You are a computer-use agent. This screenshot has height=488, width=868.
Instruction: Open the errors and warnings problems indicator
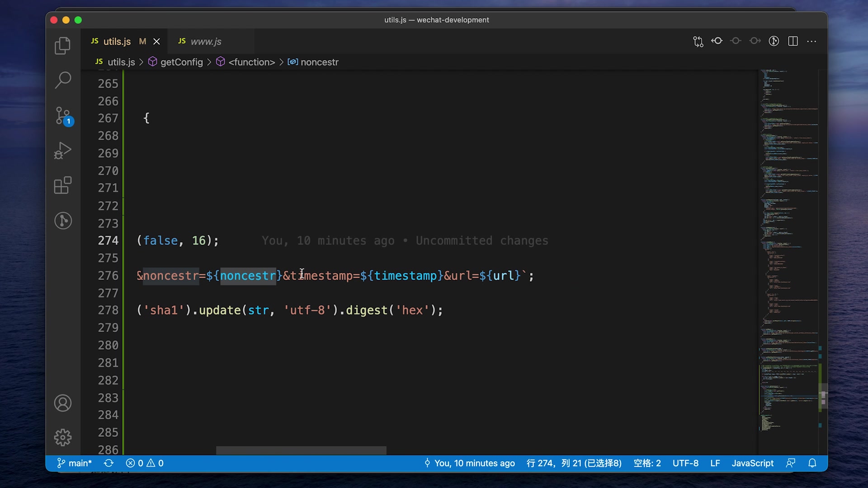pyautogui.click(x=145, y=463)
